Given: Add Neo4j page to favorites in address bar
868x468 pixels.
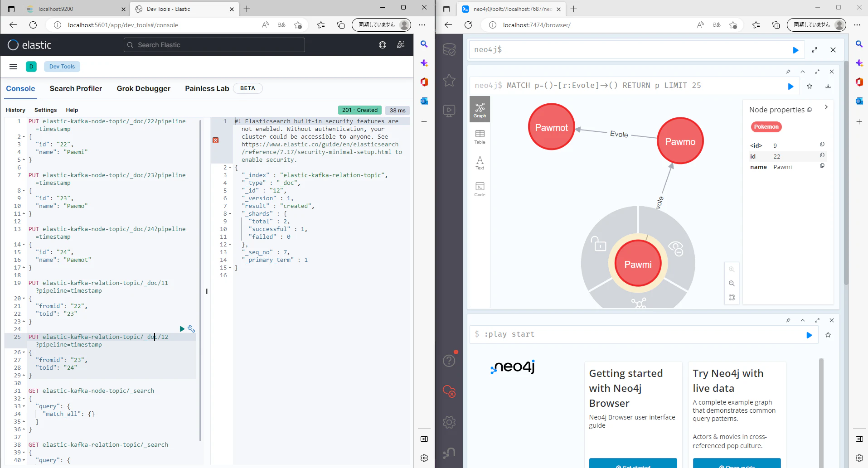Looking at the screenshot, I should [x=733, y=25].
